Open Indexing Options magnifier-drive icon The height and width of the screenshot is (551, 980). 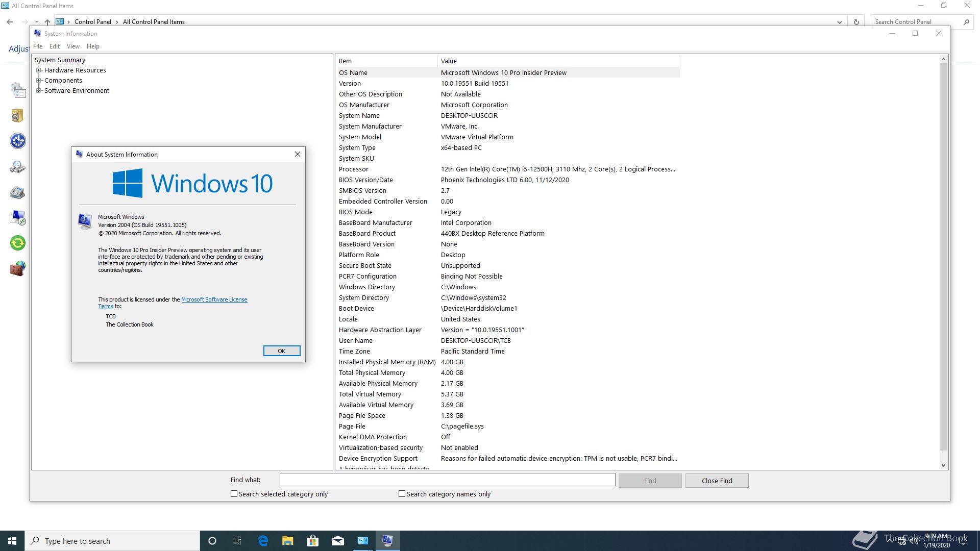click(x=18, y=167)
